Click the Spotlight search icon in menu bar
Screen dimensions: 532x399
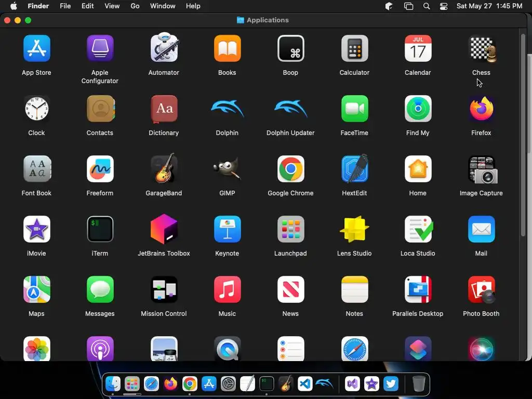click(x=427, y=6)
